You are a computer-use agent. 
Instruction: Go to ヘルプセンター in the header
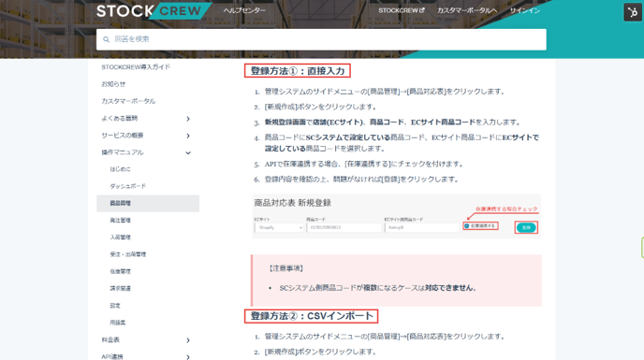tap(244, 10)
